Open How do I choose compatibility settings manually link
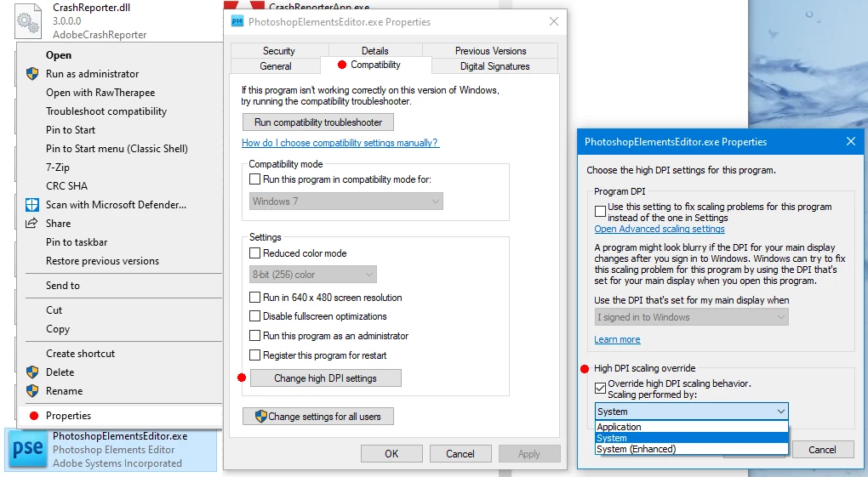The height and width of the screenshot is (477, 868). (340, 143)
